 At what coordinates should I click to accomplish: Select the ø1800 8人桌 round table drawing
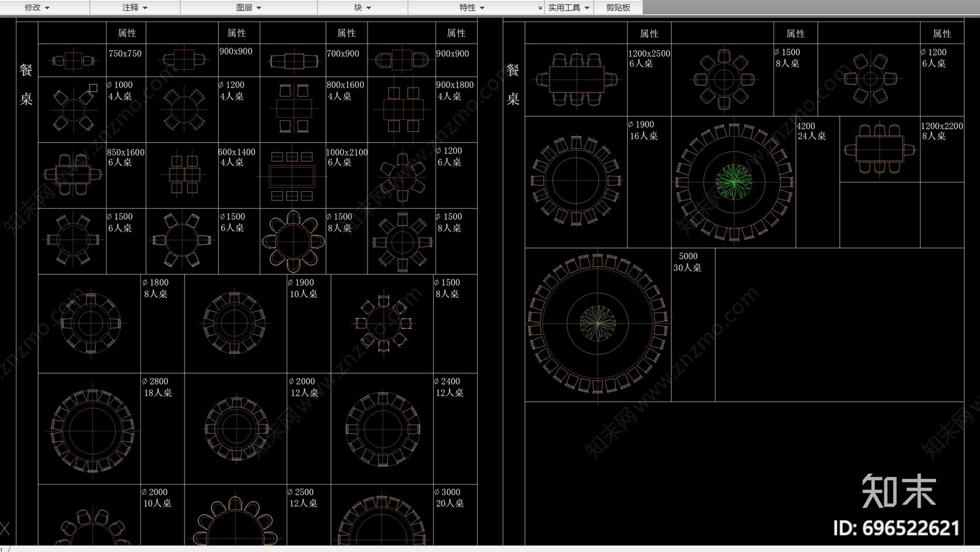[91, 322]
